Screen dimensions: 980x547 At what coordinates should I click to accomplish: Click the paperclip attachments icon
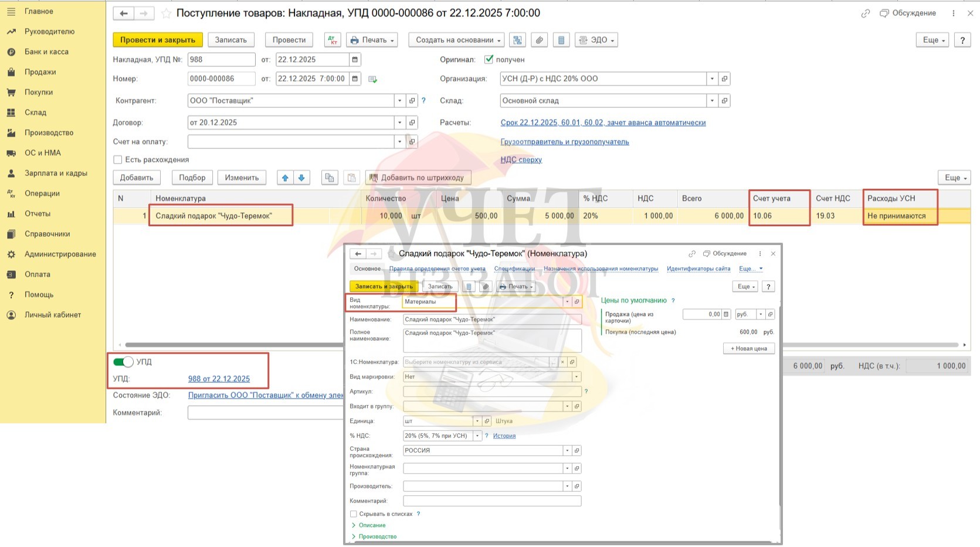click(539, 40)
